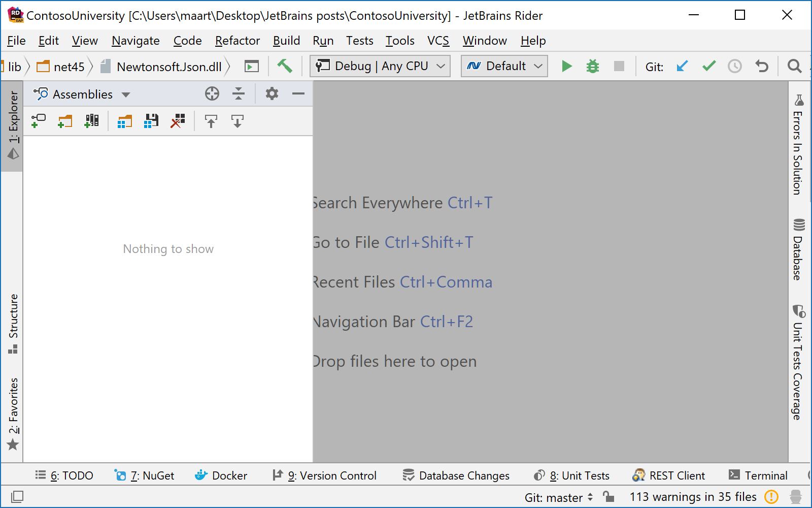Click the Stop square button

(619, 66)
